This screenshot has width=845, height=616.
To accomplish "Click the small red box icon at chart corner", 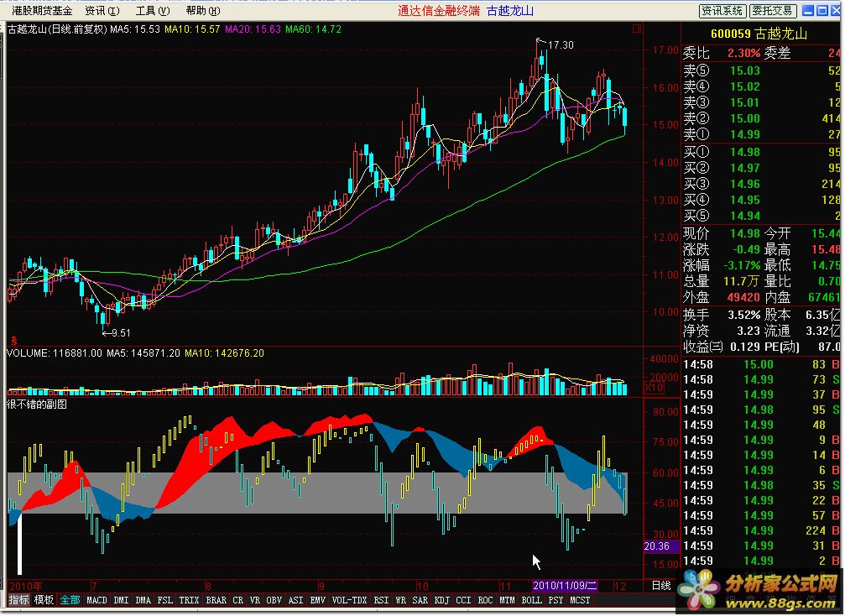I will [x=636, y=29].
